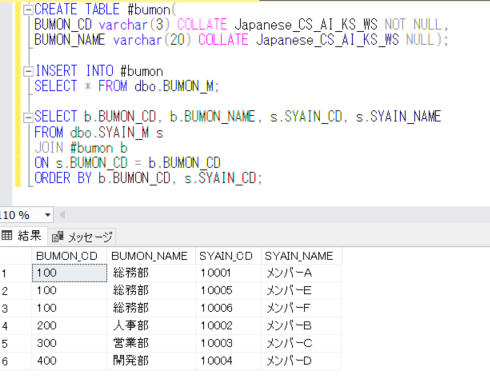Select the BUMON_CD column header
Viewport: 490px width, 376px height.
[x=69, y=256]
